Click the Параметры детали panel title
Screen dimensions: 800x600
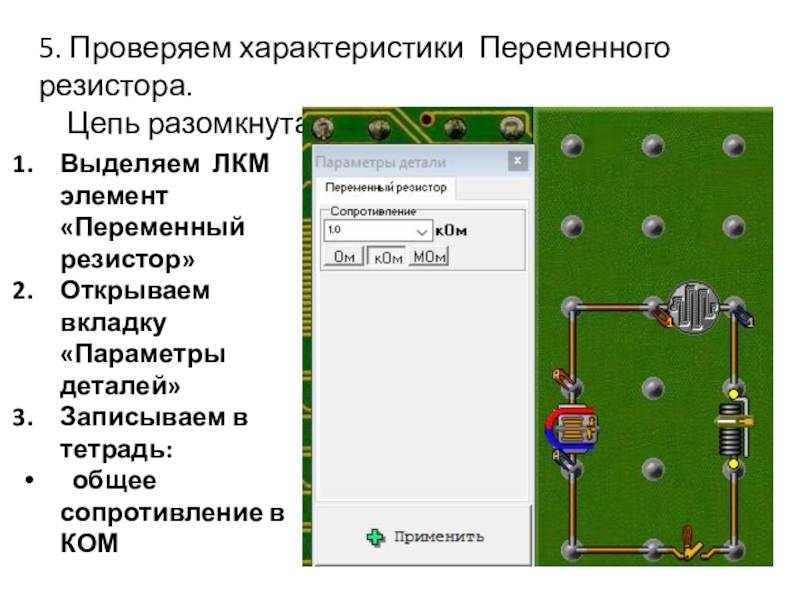point(381,162)
